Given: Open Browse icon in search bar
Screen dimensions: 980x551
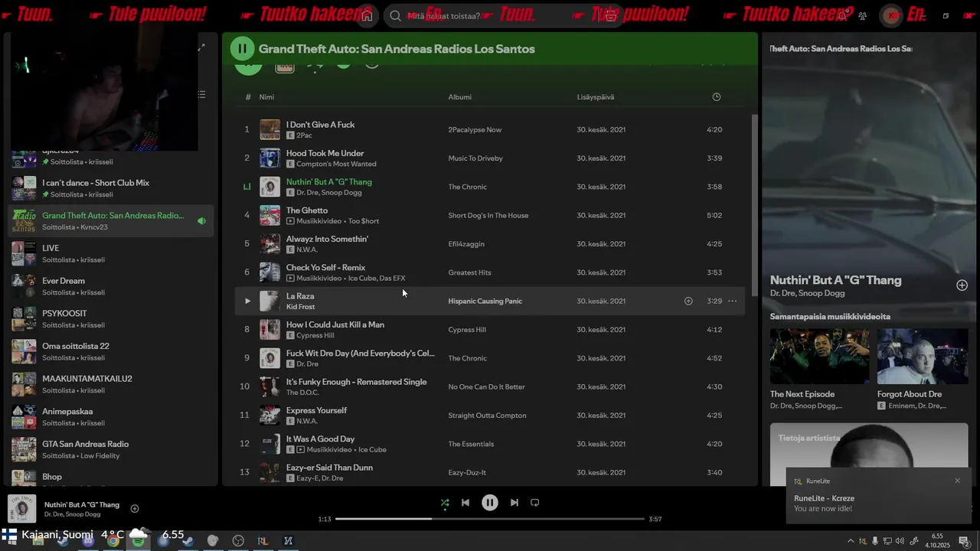Looking at the screenshot, I should pyautogui.click(x=611, y=16).
